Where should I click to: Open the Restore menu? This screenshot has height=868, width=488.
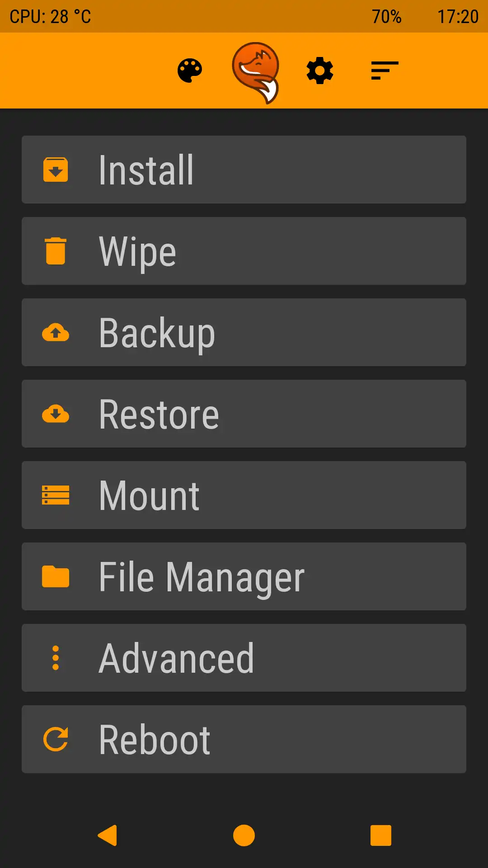[x=244, y=414]
